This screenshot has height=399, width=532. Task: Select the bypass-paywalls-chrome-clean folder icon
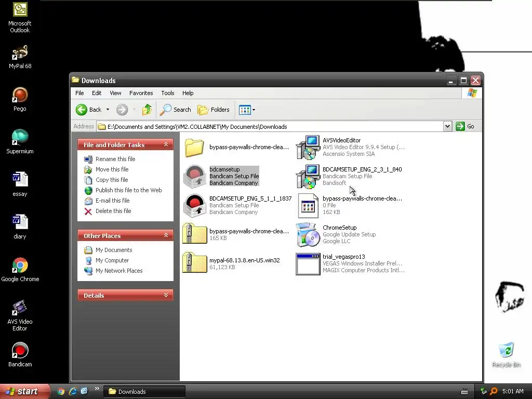pyautogui.click(x=194, y=147)
